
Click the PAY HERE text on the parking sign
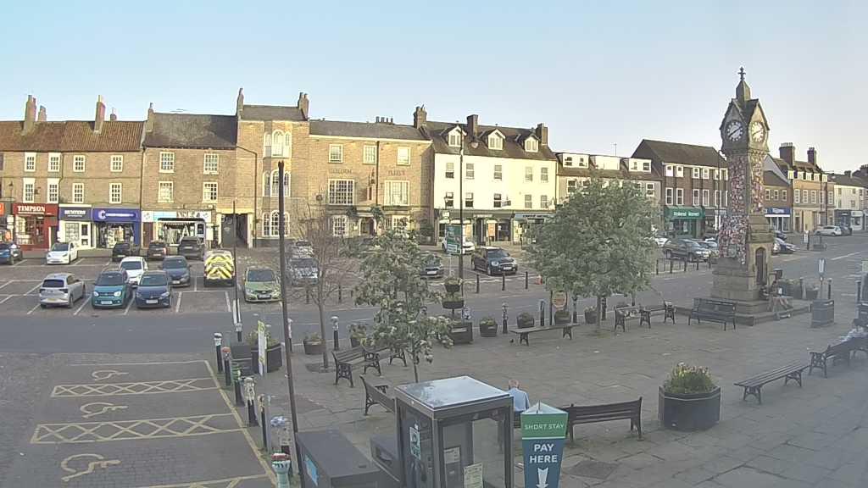pos(543,453)
